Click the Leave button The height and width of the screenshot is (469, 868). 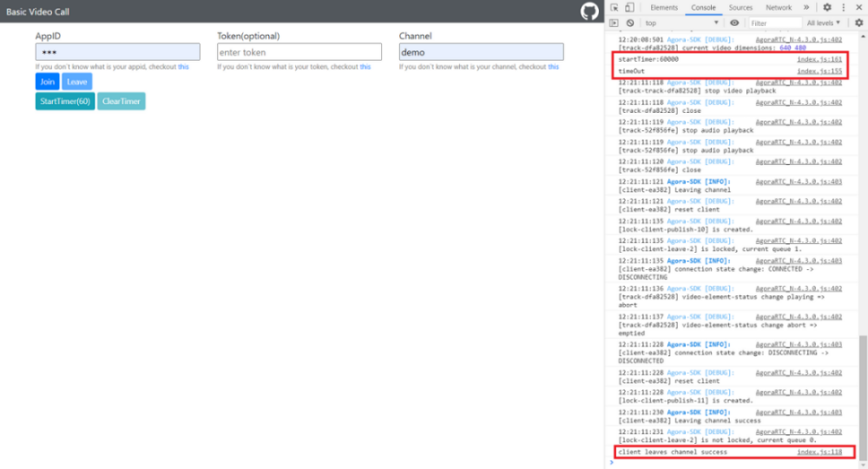pyautogui.click(x=77, y=82)
